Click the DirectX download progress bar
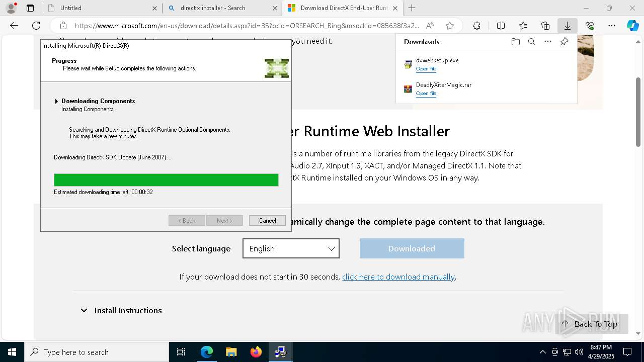 pos(166,180)
